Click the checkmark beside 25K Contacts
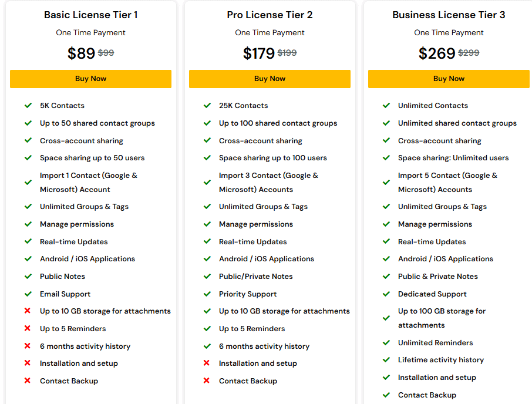 207,106
